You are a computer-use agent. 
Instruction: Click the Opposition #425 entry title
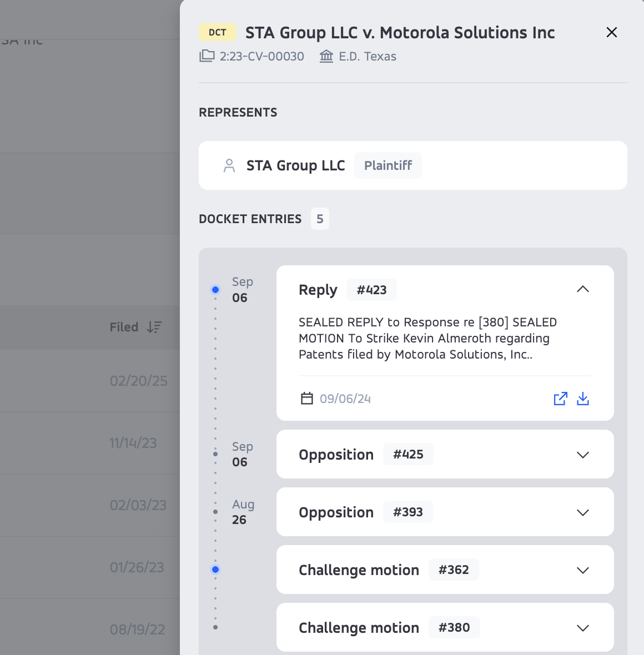click(336, 455)
